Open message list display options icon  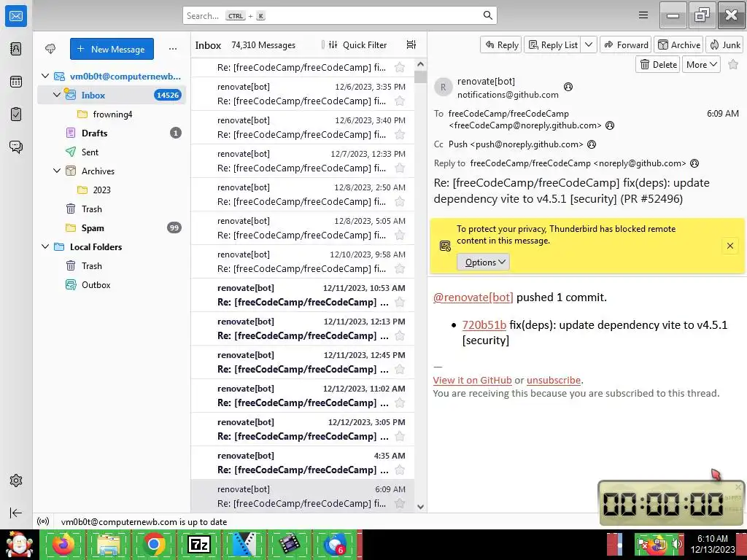coord(411,44)
